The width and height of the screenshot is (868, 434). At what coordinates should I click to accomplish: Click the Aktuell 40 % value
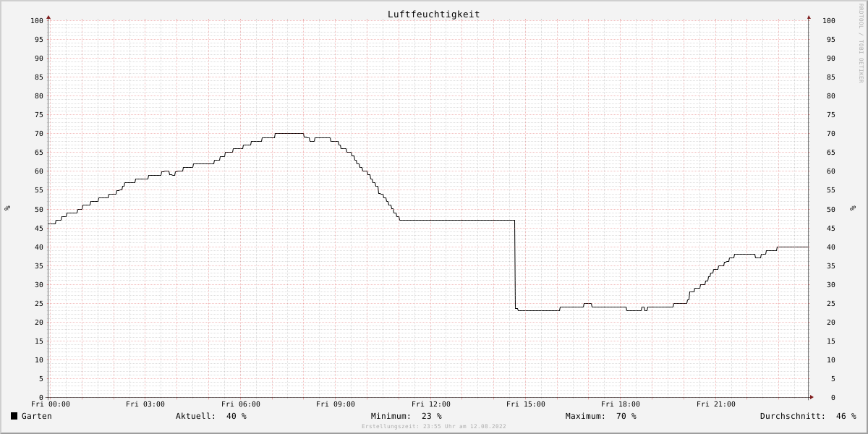click(x=237, y=416)
